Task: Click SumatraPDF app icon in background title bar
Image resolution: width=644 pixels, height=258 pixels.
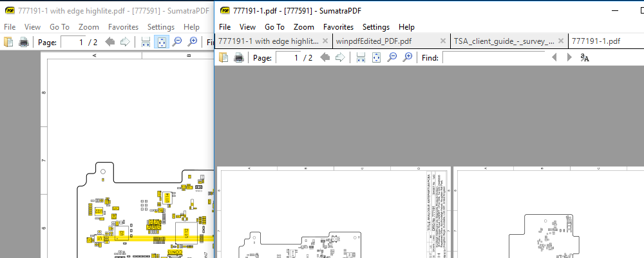Action: click(x=10, y=11)
